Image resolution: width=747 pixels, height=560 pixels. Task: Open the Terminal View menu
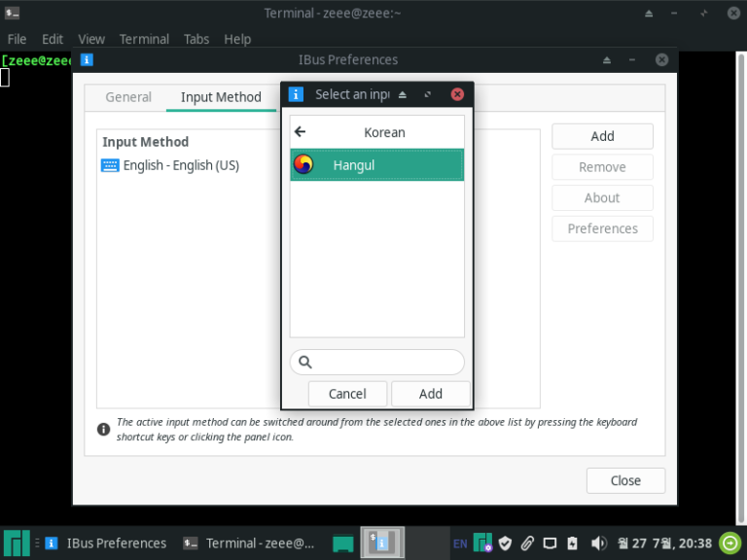(91, 39)
